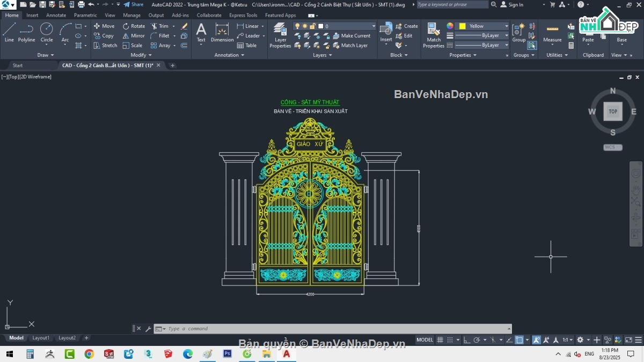Select the Polyline tool
This screenshot has height=362, width=644.
26,34
